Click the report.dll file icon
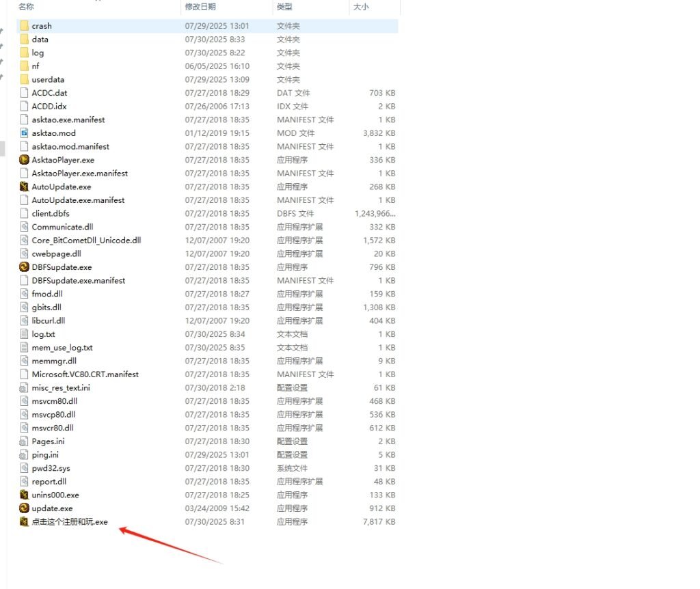Image resolution: width=700 pixels, height=589 pixels. [25, 482]
